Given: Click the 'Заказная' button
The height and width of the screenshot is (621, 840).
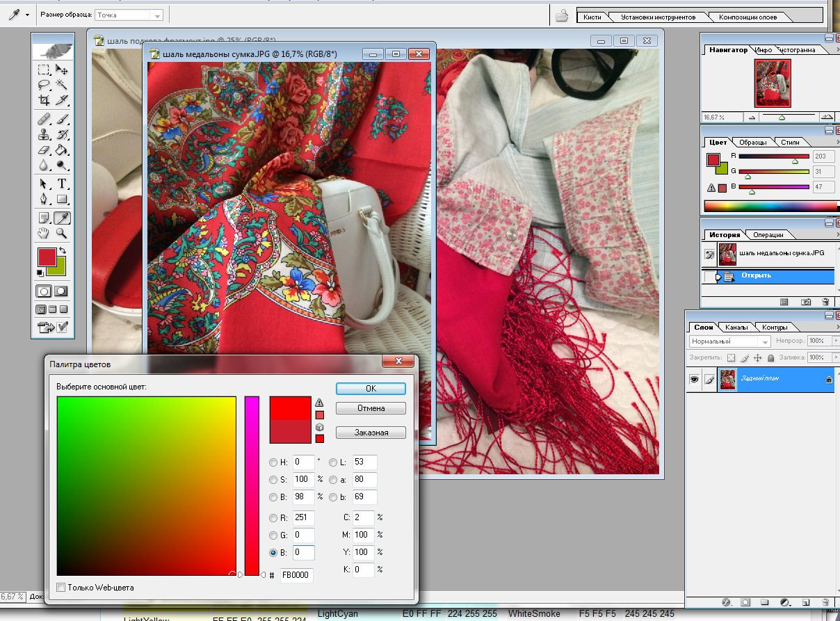Looking at the screenshot, I should point(371,433).
